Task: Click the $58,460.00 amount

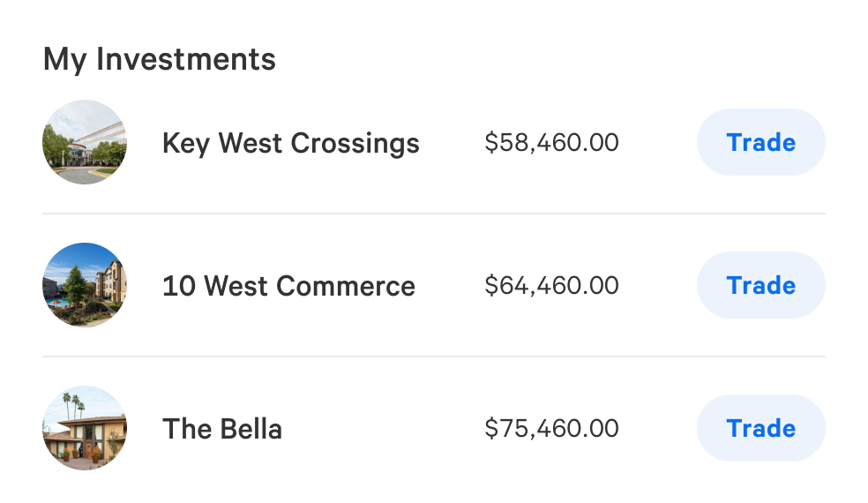Action: 551,143
